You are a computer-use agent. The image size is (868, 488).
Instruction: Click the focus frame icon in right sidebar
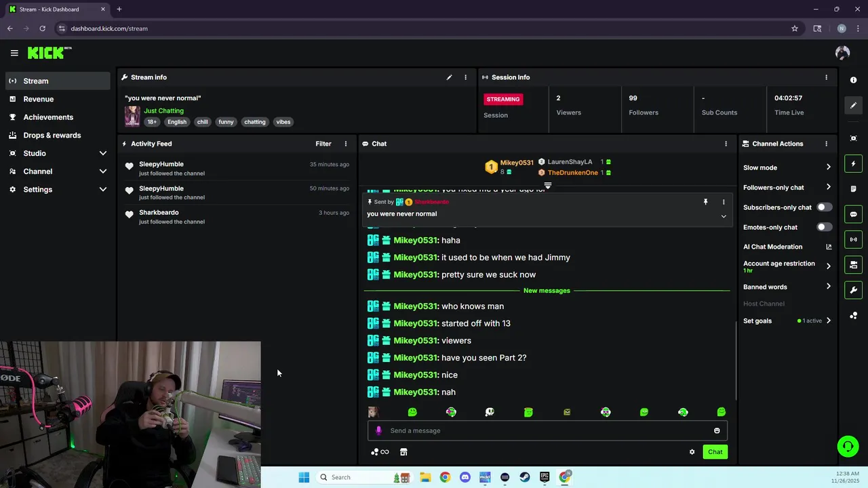(x=853, y=138)
